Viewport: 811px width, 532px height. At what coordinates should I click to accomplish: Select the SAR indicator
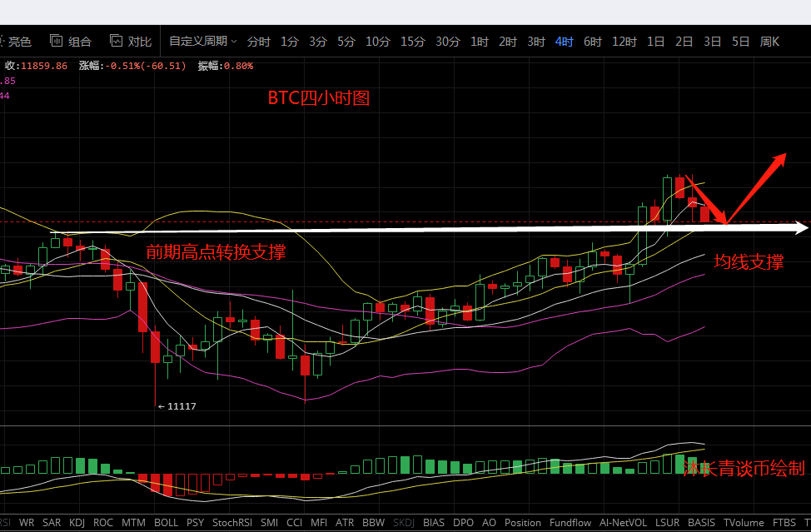pyautogui.click(x=52, y=523)
